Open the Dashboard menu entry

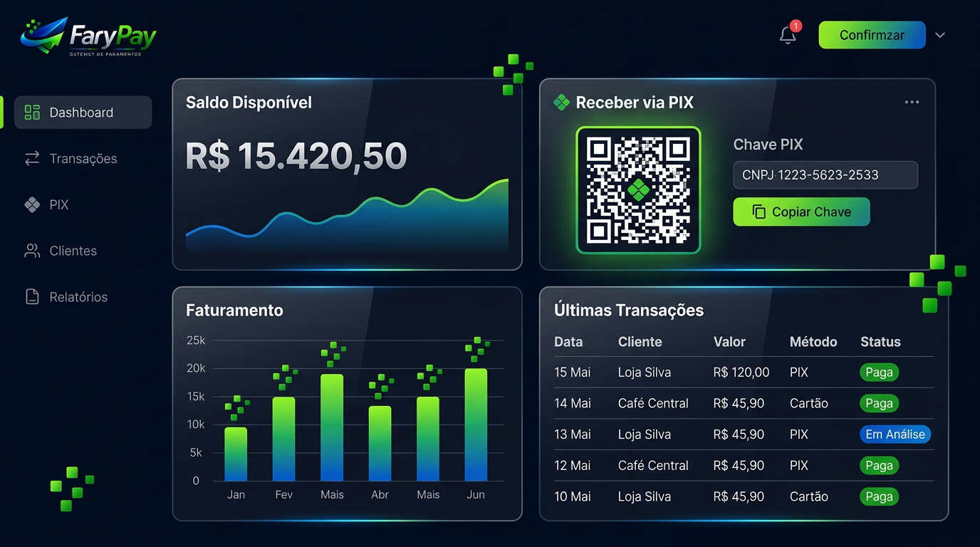(x=80, y=112)
